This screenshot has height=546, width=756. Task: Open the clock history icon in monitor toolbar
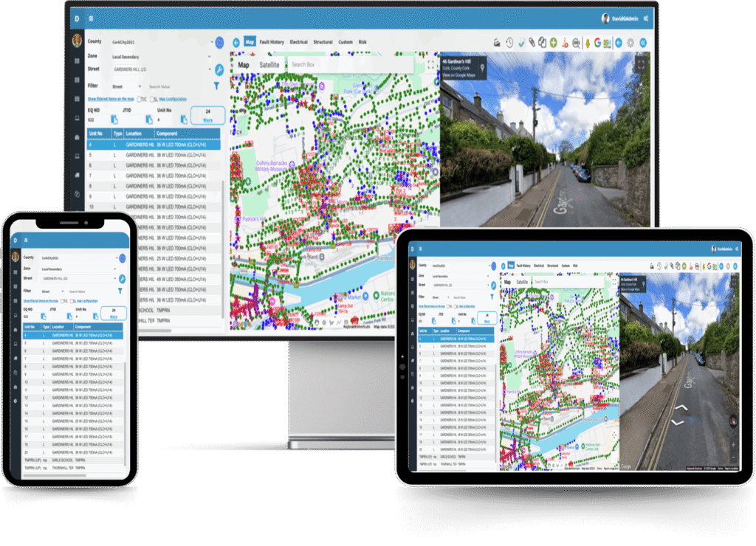(x=509, y=43)
